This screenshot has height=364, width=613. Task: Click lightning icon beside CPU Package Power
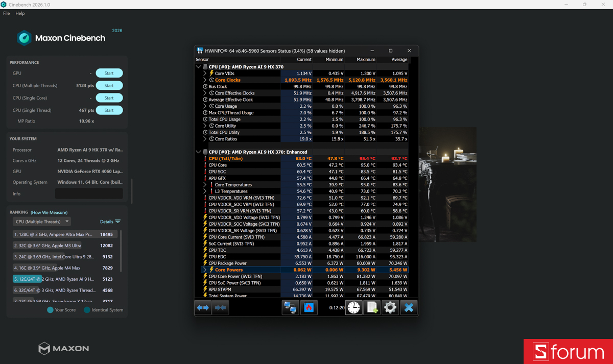(x=205, y=263)
